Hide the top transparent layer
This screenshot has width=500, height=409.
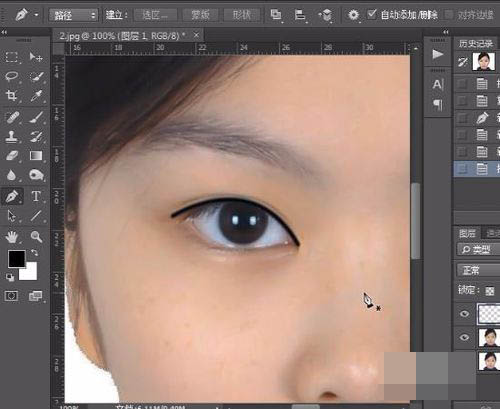click(464, 314)
